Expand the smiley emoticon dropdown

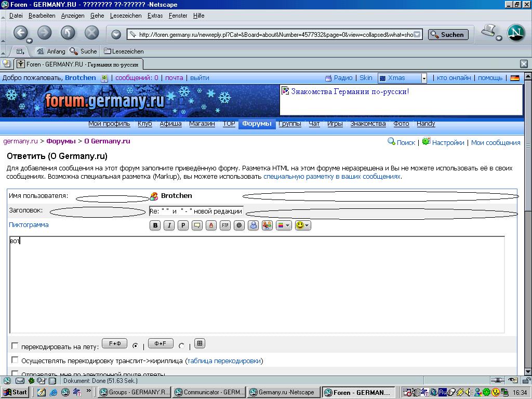pos(303,225)
